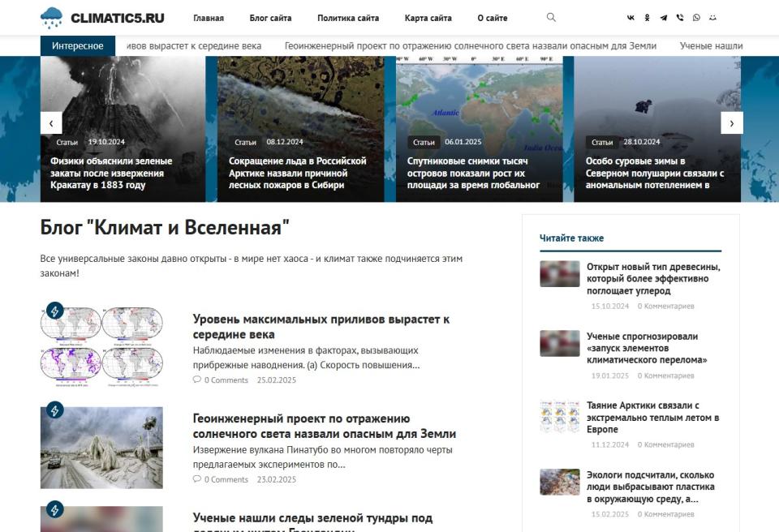The image size is (779, 532).
Task: Open ticker headline starting with Ученые нашли
Action: 711,45
